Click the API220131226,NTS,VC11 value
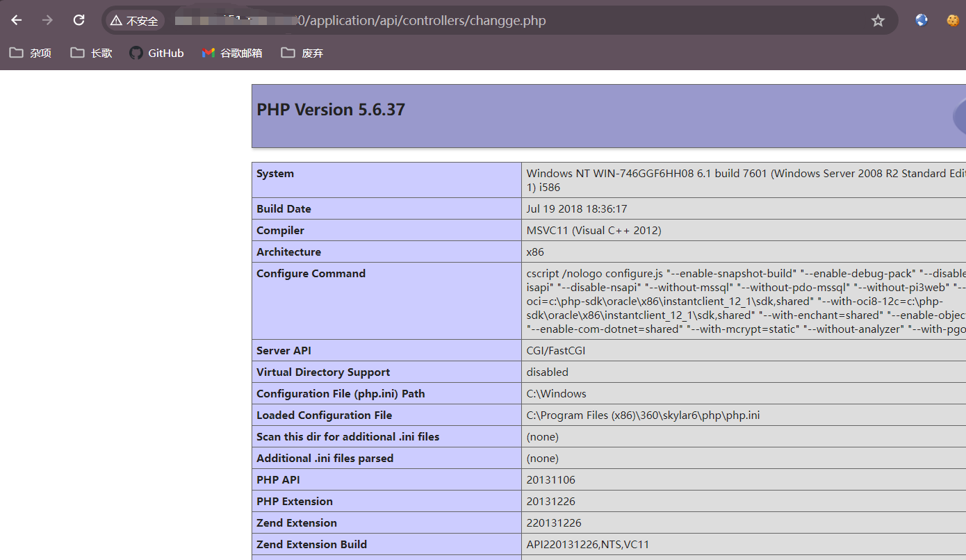The height and width of the screenshot is (560, 966). [x=587, y=544]
